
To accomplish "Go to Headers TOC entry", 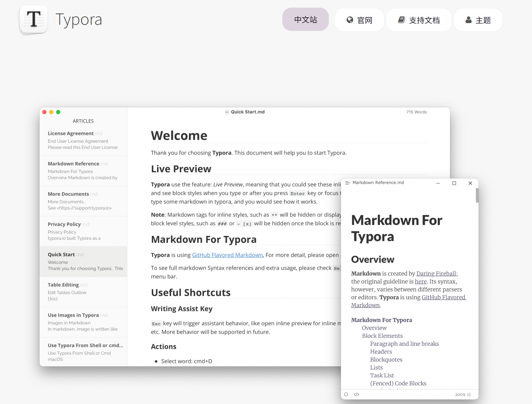I will point(381,352).
